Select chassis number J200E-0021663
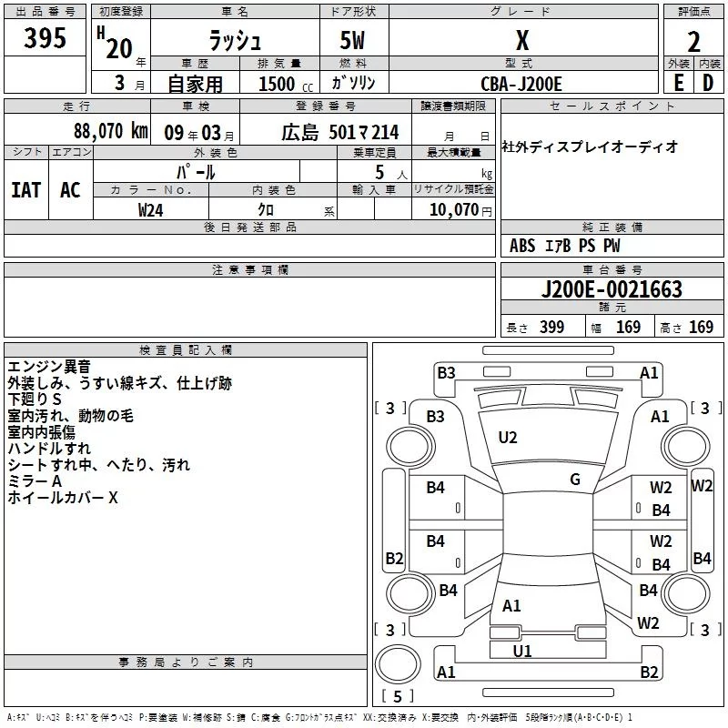The width and height of the screenshot is (728, 728). (611, 290)
